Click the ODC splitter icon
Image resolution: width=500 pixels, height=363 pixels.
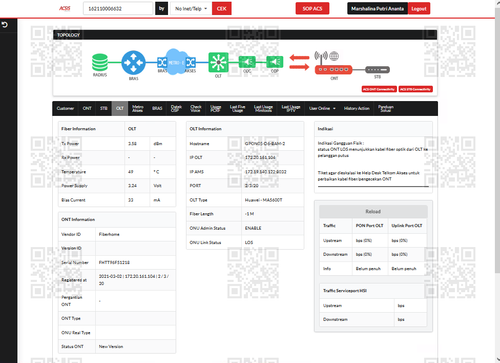(x=247, y=62)
